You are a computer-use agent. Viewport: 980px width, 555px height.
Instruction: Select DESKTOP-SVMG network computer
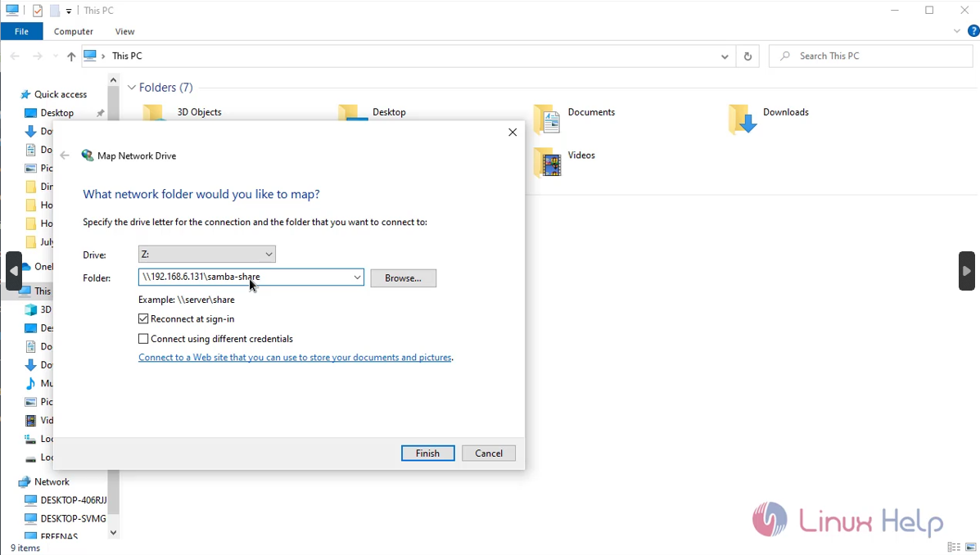[65, 518]
